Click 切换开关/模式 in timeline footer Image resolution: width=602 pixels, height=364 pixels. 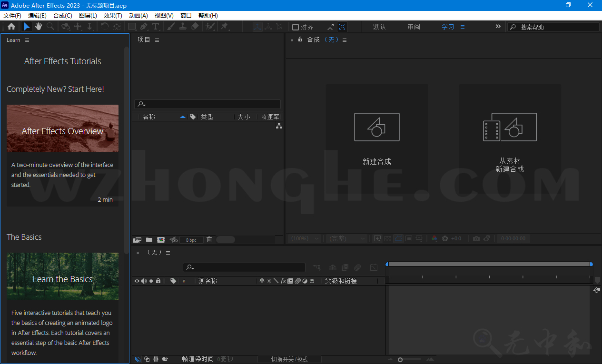point(289,359)
